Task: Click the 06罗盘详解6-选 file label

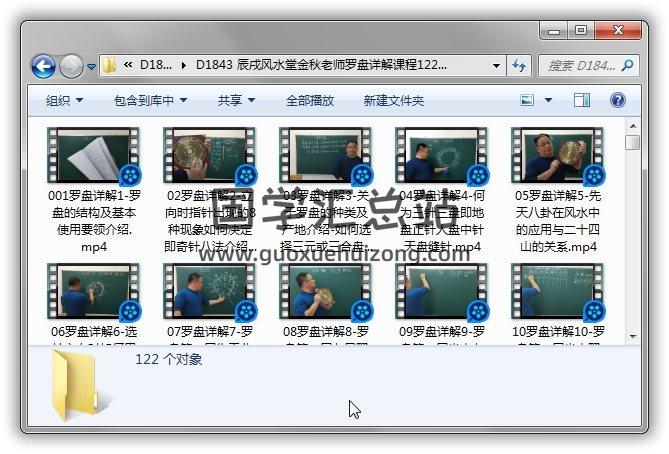Action: pos(94,332)
